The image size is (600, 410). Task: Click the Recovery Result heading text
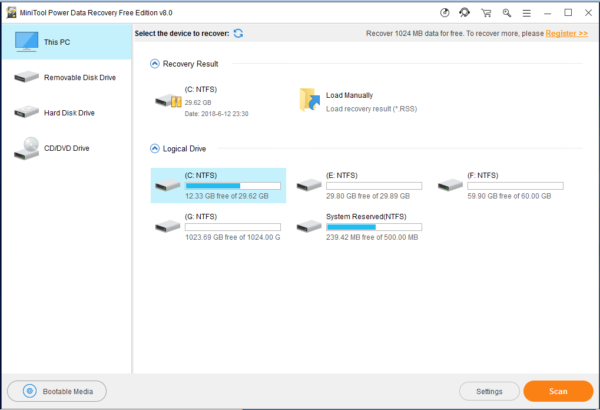point(190,64)
